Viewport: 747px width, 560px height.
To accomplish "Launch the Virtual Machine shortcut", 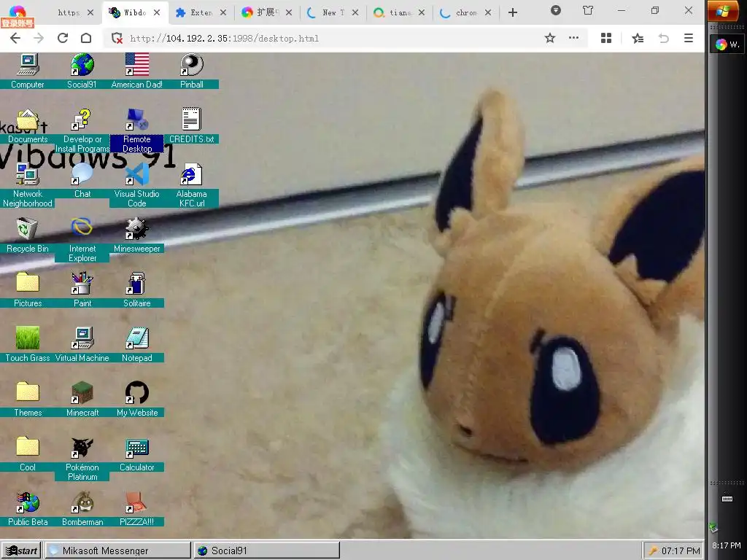I will (x=82, y=344).
